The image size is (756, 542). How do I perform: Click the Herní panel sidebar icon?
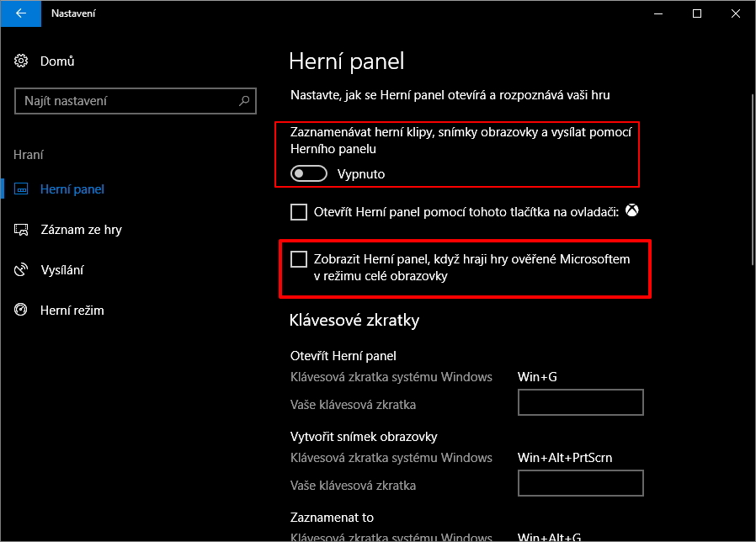point(22,189)
